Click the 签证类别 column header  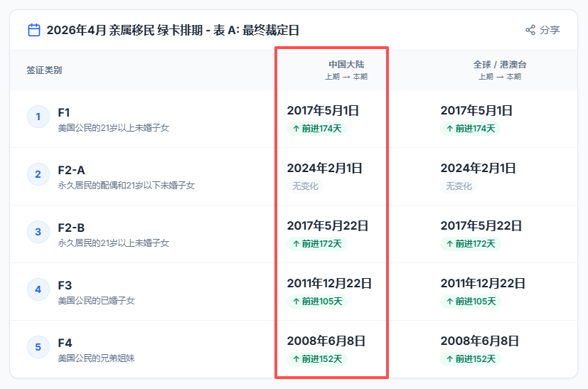pyautogui.click(x=44, y=70)
